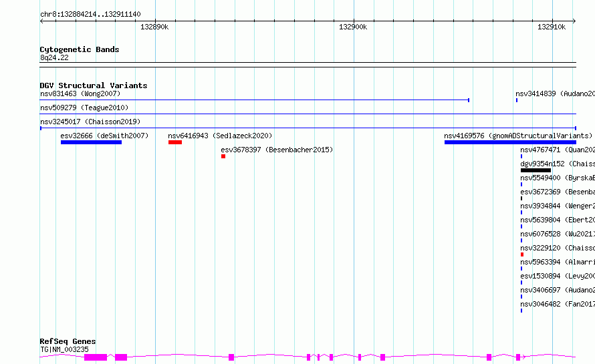Click the blue end tick of nsv831463 line
This screenshot has width=595, height=364.
point(469,100)
